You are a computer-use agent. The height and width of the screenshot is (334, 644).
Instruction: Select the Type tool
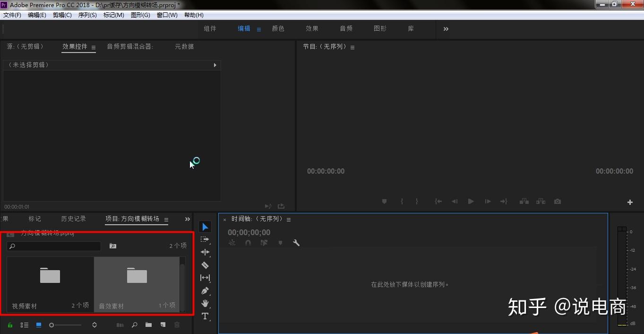click(x=205, y=316)
